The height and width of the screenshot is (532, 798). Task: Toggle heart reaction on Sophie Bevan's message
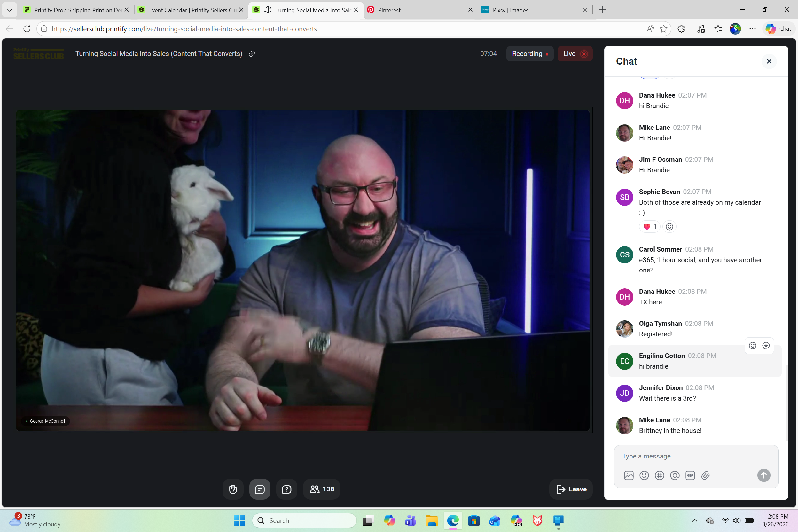coord(650,226)
